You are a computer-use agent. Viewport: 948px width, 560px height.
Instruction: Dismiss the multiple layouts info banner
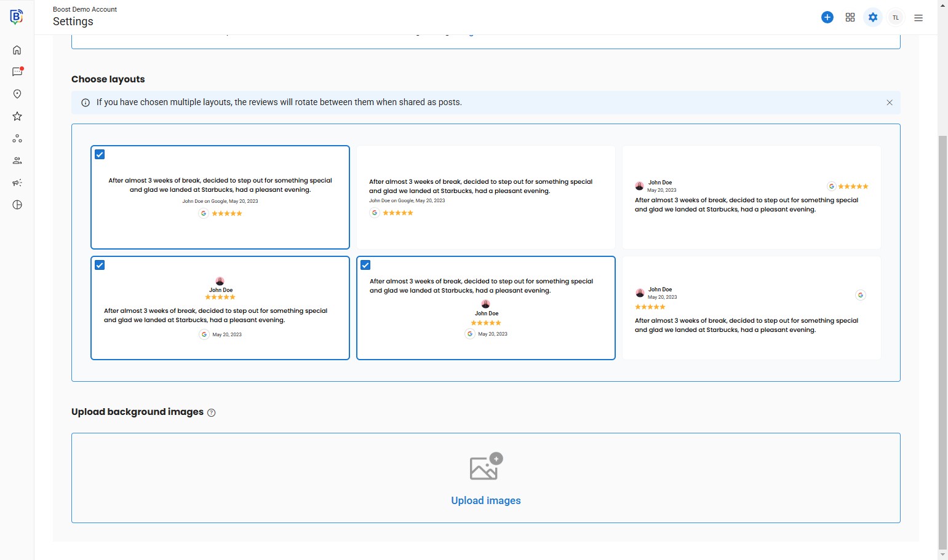coord(890,103)
